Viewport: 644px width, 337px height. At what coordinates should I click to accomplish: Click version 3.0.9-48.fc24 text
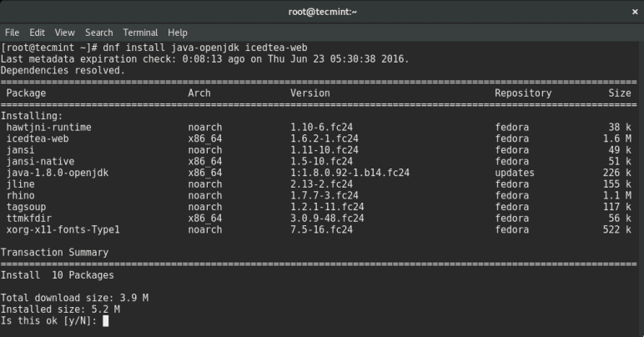(327, 219)
